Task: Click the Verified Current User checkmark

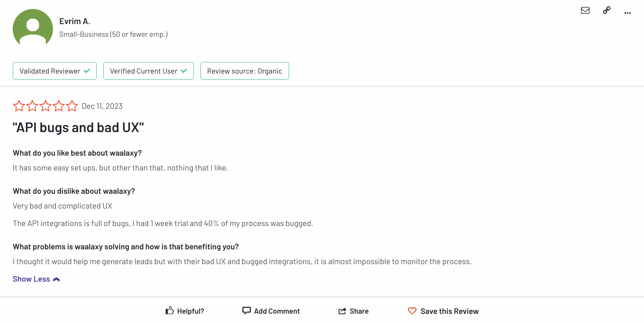Action: point(184,71)
